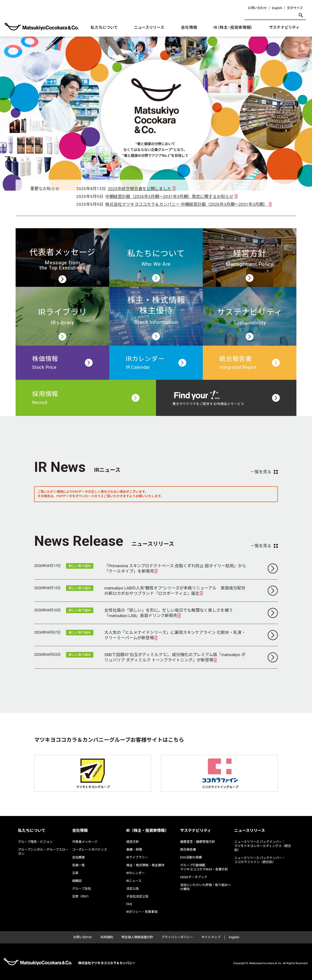Viewport: 312px width, 980px height.
Task: Click arrow icon on IRカレンダー banner
Action: (182, 362)
